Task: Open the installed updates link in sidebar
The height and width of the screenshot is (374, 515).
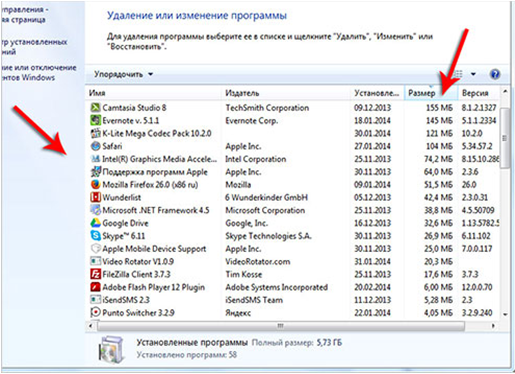Action: 34,47
